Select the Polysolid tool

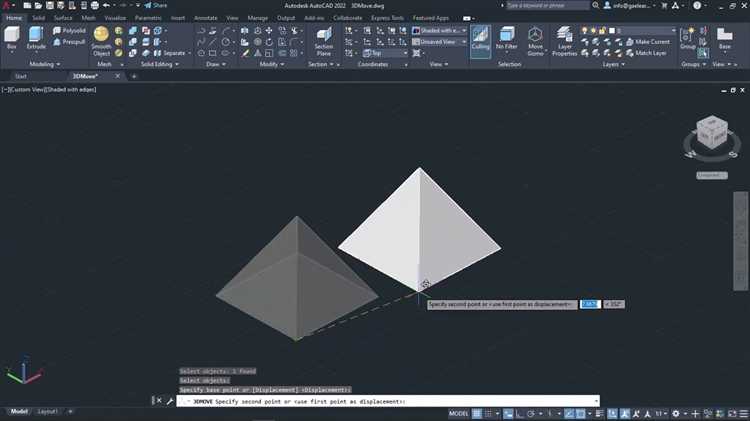[69, 31]
